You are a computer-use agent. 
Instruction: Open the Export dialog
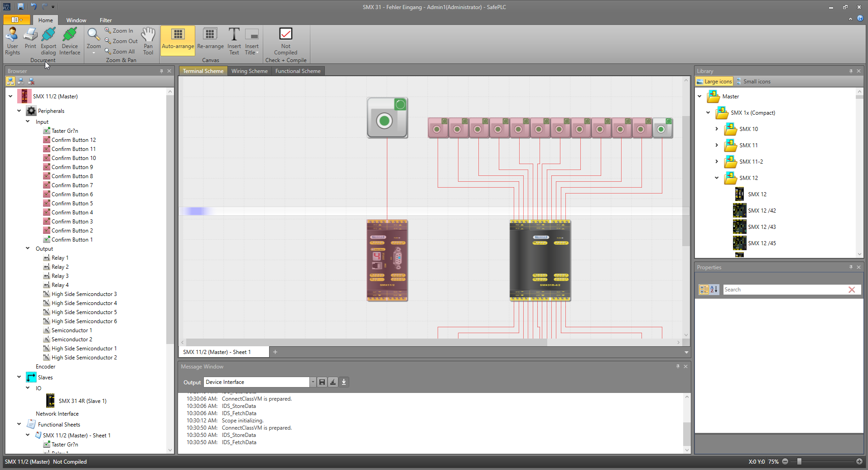pos(48,41)
